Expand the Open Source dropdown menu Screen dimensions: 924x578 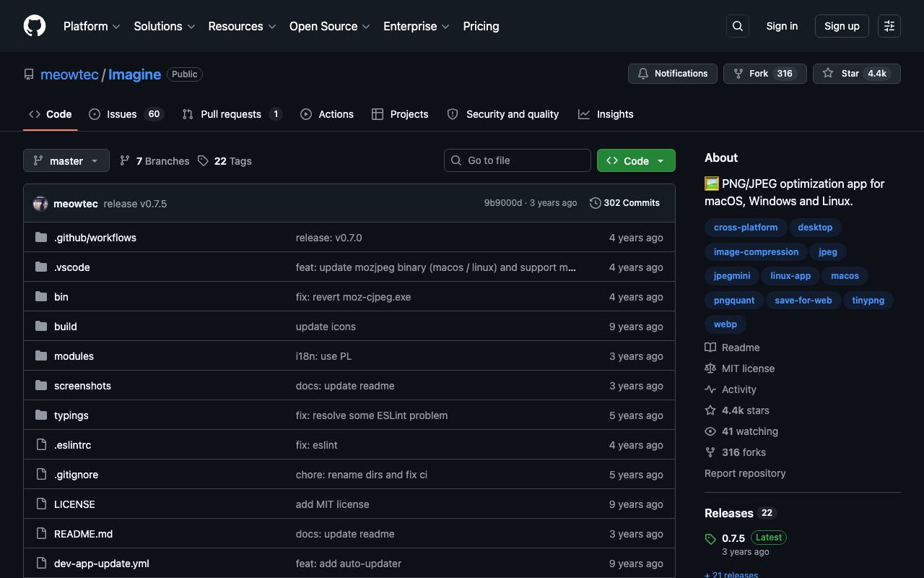click(330, 26)
